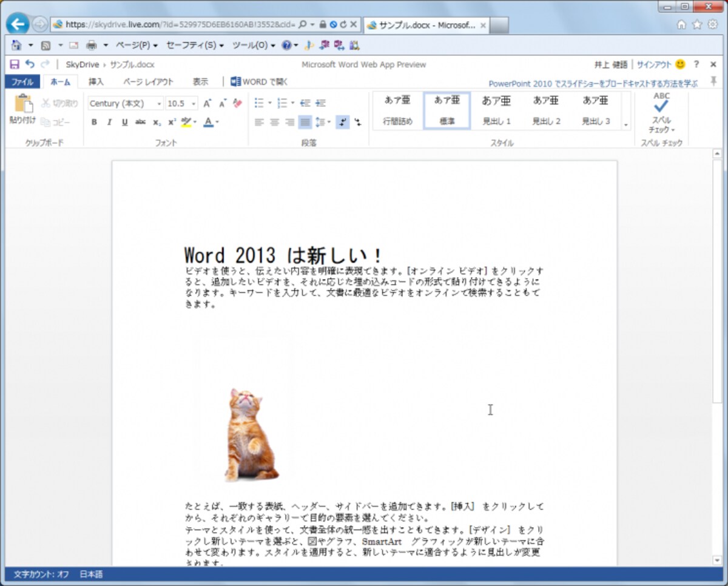The image size is (728, 586).
Task: Undo the last action
Action: [30, 64]
